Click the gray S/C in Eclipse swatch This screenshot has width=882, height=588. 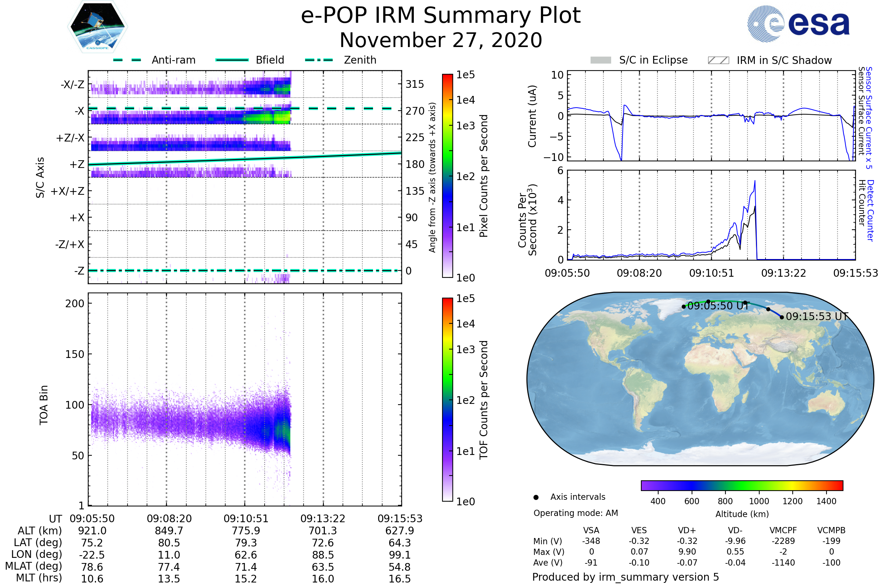601,60
